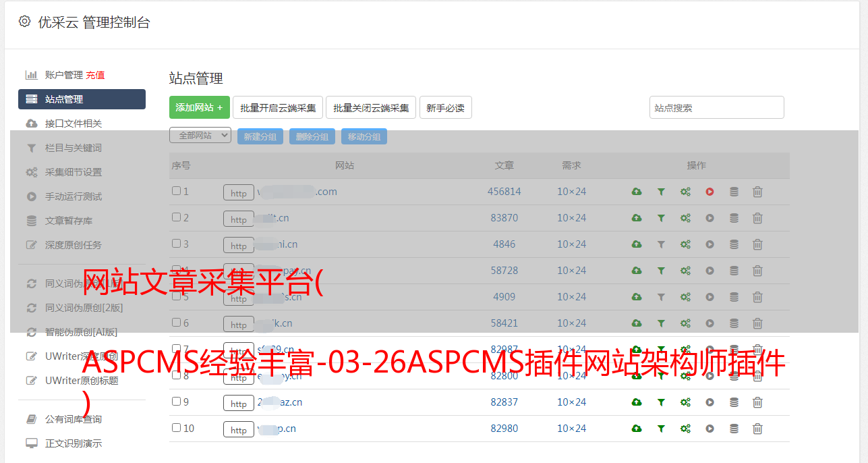Click the cloud upload icon in the 83870 row
This screenshot has height=463, width=868.
point(637,218)
